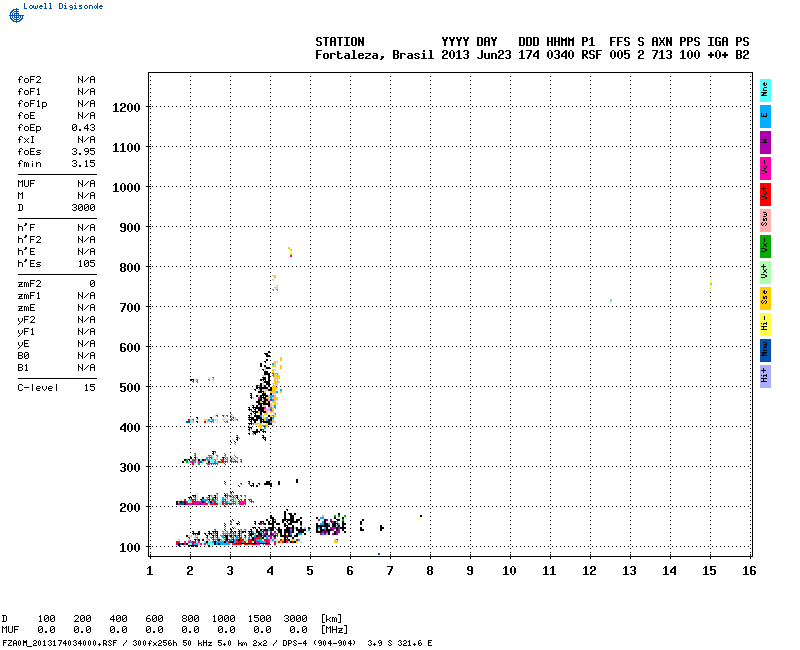Click the 16 MHz frequency axis label
800x650 pixels.
749,571
